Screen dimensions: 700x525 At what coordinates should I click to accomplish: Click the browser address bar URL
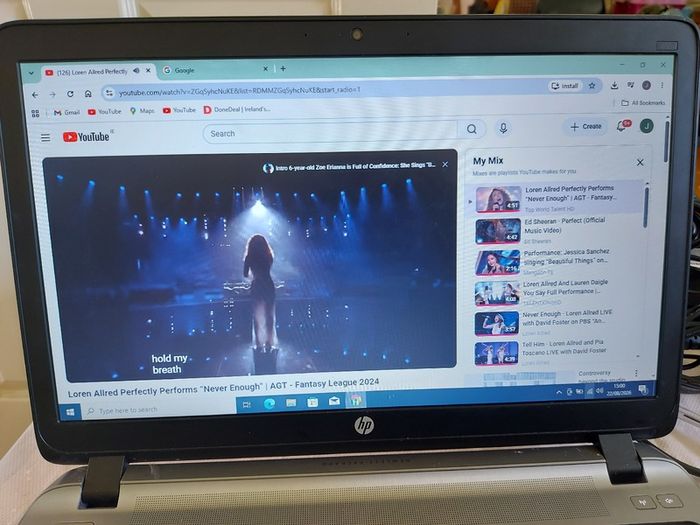point(239,92)
